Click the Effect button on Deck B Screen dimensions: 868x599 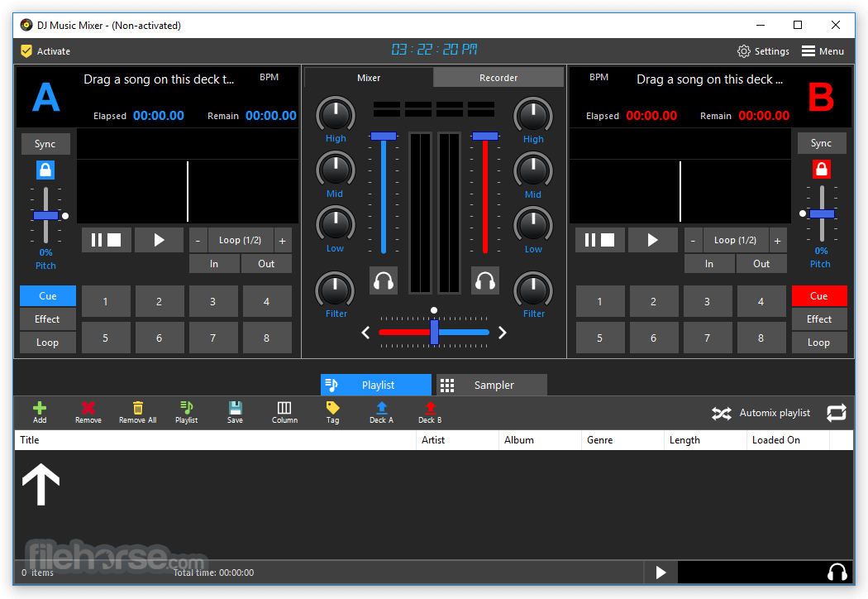[818, 319]
